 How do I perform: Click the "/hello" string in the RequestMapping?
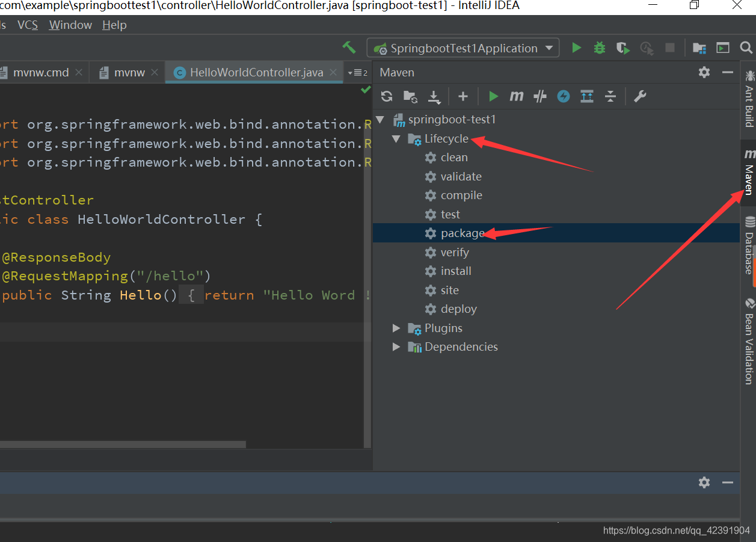[171, 276]
